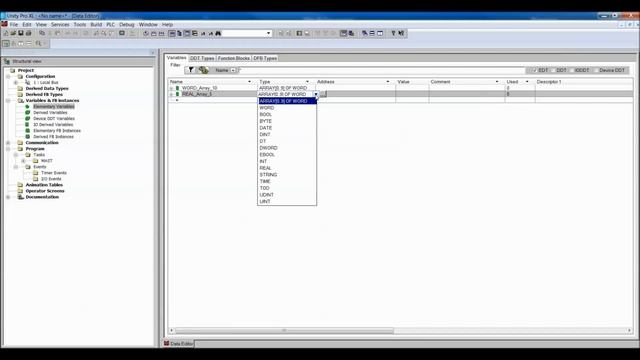Collapse the Variables & FB instances node
This screenshot has width=640, height=360.
[8, 100]
